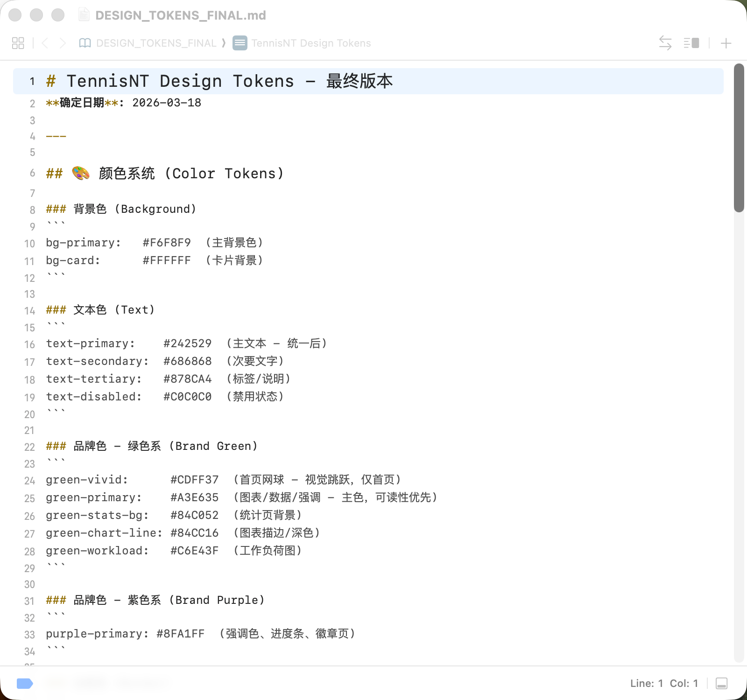Click the hex value #C0C0C0
Screen dimensions: 747x700
tap(187, 397)
